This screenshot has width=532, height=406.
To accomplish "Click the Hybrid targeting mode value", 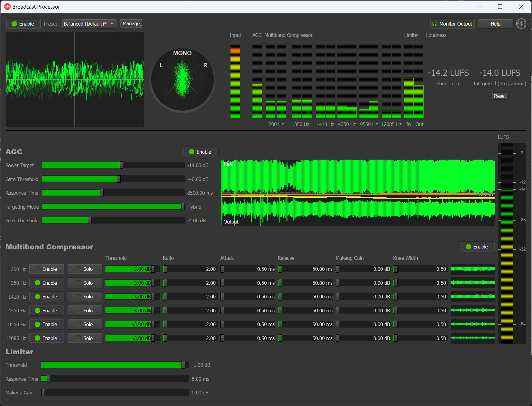I will (194, 207).
